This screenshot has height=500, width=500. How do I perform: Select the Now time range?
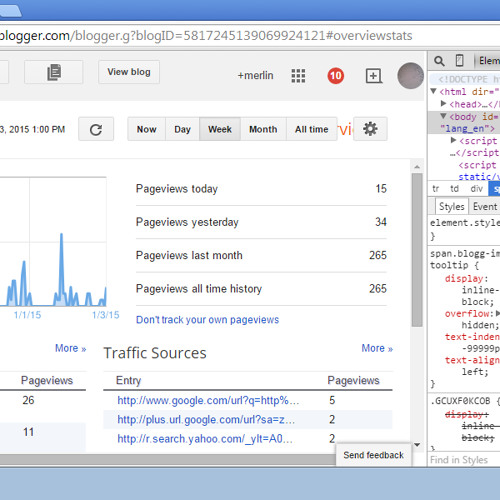click(x=147, y=129)
